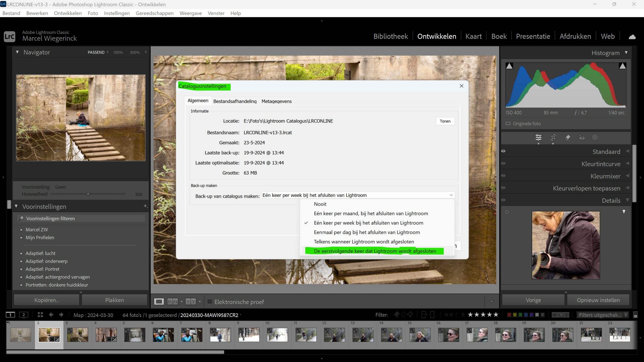The height and width of the screenshot is (362, 644).
Task: Select Loupe view mode icon in toolbar
Action: (x=159, y=301)
